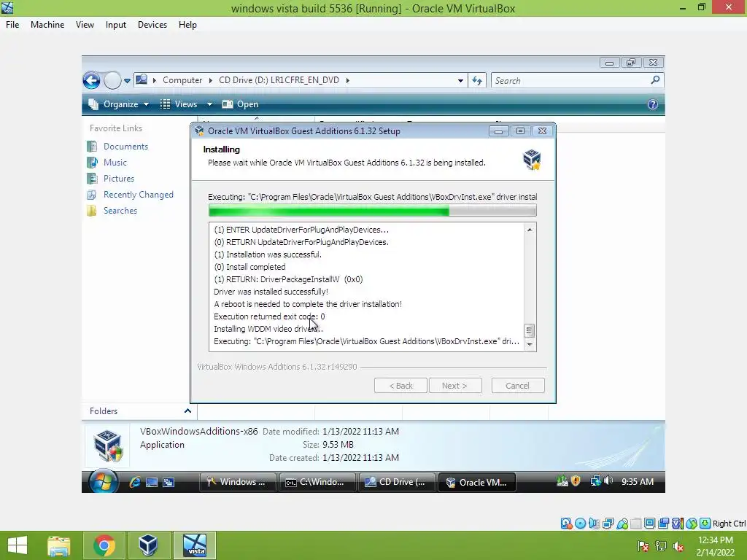
Task: Click the install log scrollbar thumb
Action: pyautogui.click(x=530, y=330)
